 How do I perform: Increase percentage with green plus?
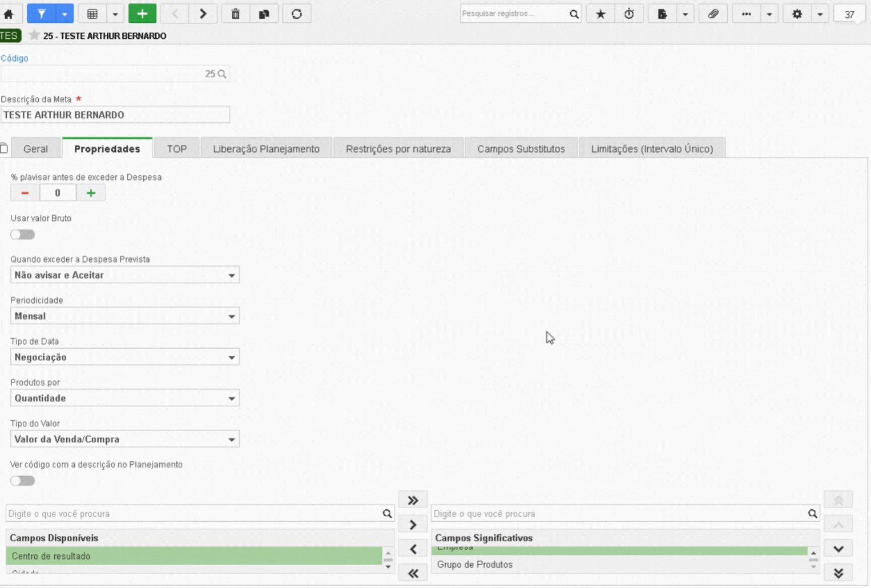tap(91, 193)
